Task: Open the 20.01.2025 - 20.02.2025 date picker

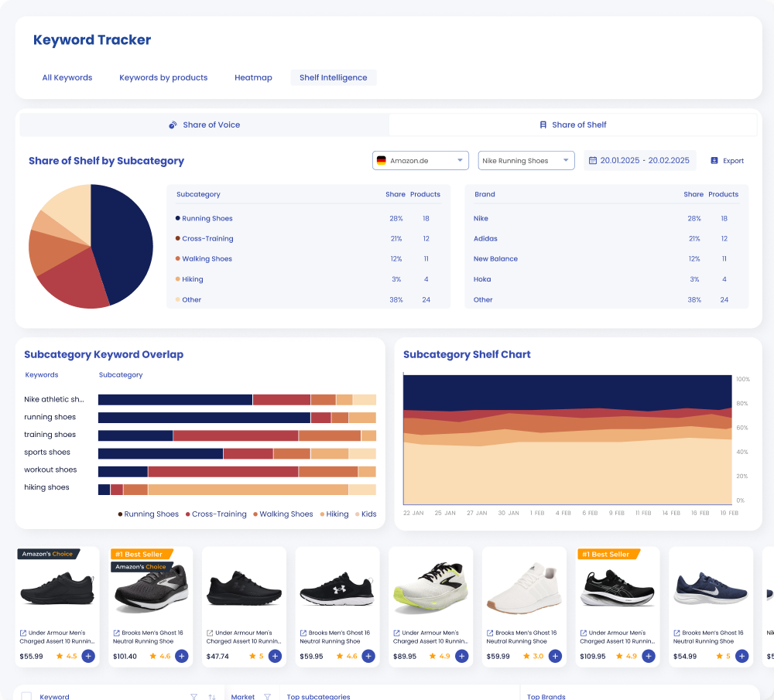Action: pyautogui.click(x=640, y=161)
